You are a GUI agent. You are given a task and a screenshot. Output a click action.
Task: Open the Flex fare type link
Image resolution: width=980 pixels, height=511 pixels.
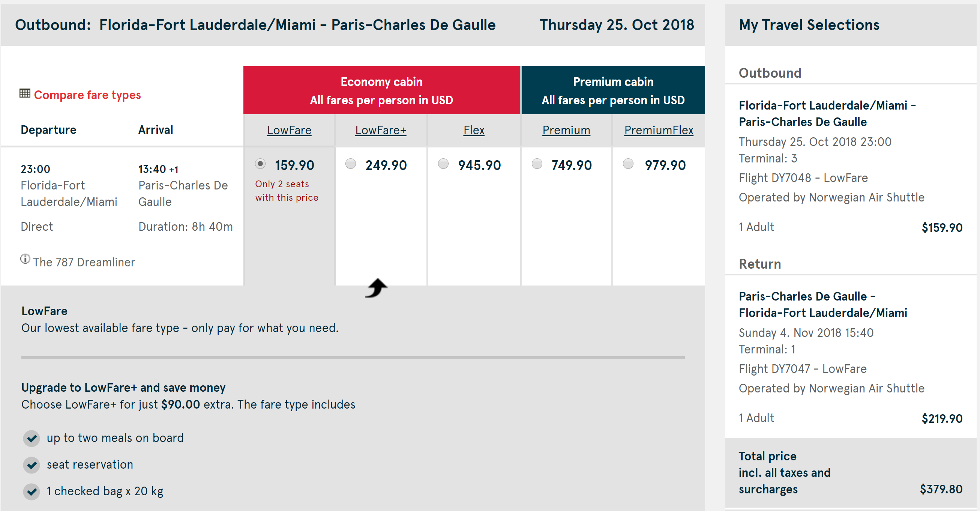point(474,130)
